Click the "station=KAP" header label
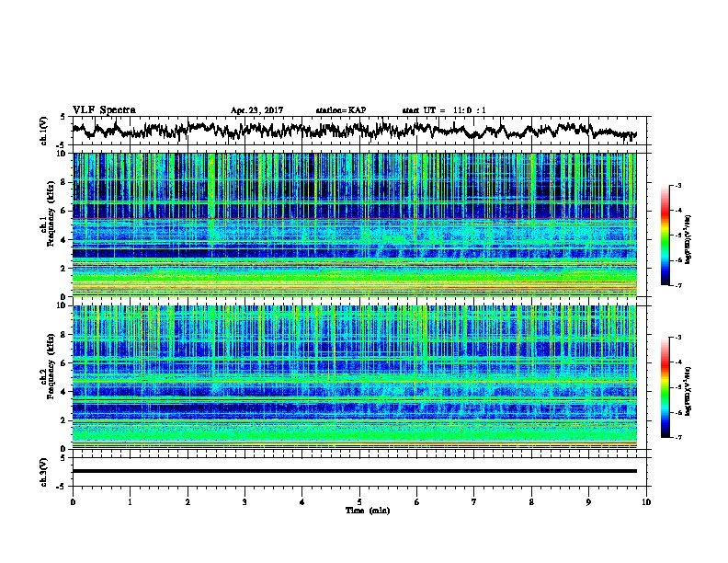This screenshot has width=728, height=563. (341, 110)
